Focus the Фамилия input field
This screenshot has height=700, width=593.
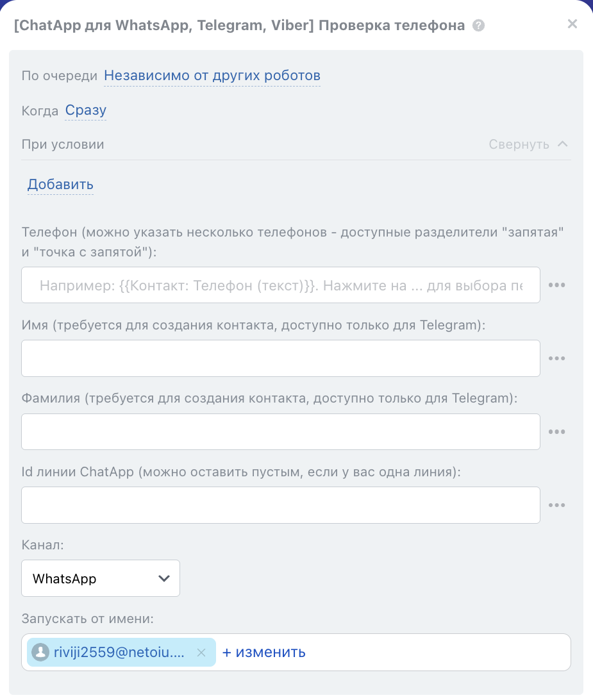(281, 432)
